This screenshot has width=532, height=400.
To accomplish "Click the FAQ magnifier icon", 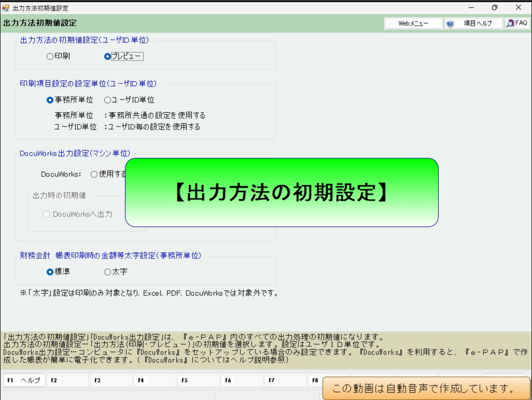I will coord(510,24).
